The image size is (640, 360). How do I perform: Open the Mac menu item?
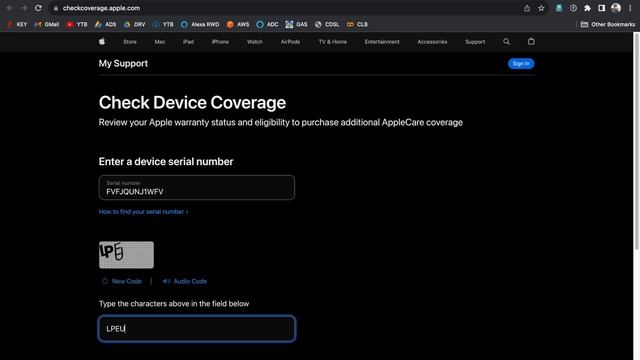pyautogui.click(x=160, y=42)
